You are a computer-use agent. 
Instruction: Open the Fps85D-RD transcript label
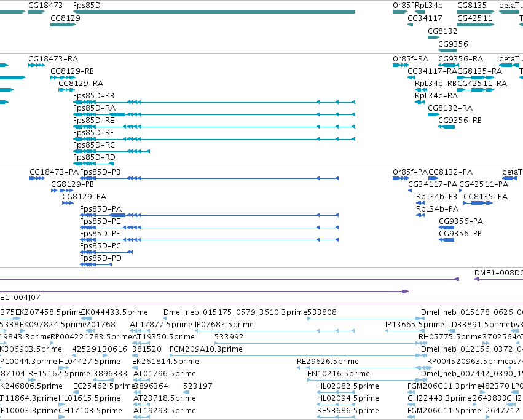pos(94,157)
